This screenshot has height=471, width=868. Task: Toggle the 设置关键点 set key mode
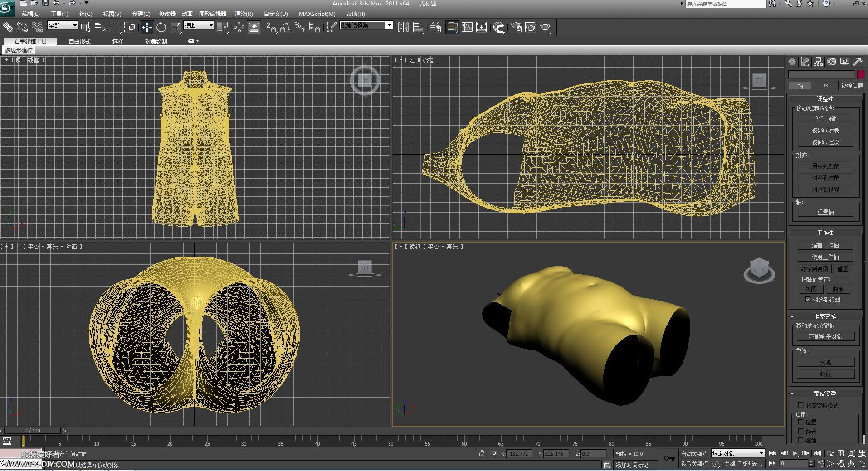694,464
